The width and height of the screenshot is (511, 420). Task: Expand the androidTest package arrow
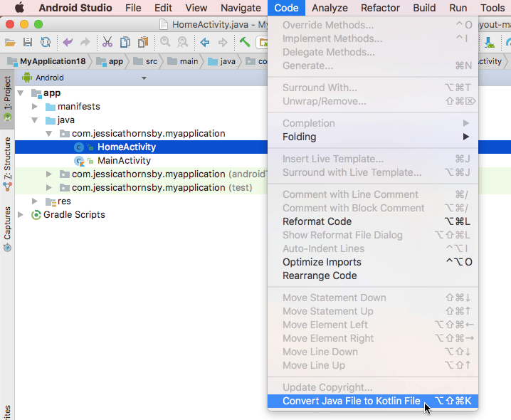point(49,174)
